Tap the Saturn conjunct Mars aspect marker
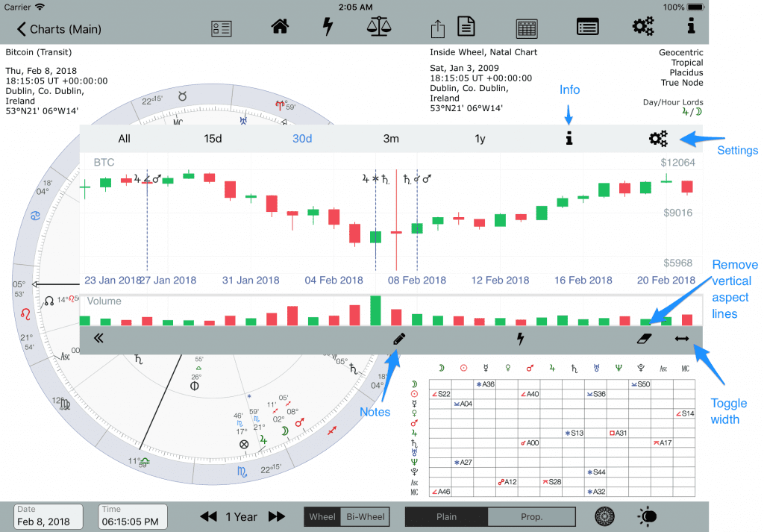Viewport: 764px width, 532px height. 417,179
